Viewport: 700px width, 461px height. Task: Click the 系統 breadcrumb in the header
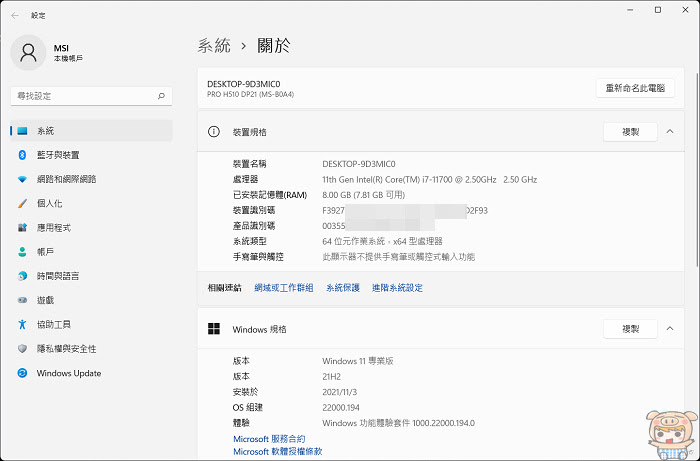coord(214,46)
